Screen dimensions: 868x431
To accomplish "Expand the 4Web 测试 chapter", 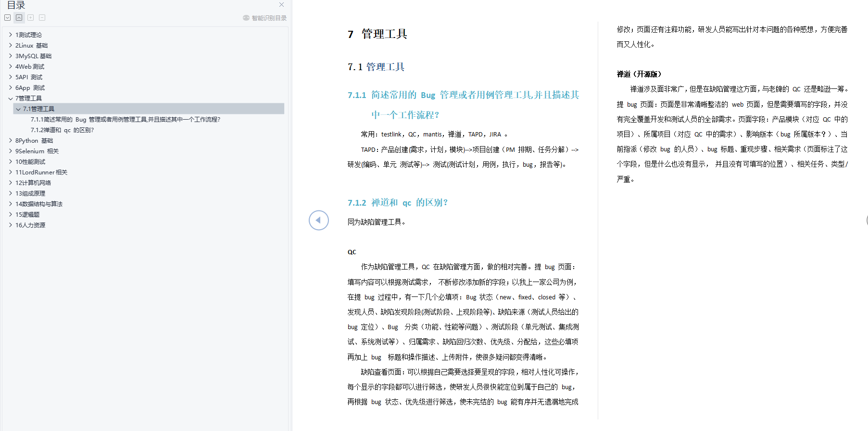I will tap(11, 66).
